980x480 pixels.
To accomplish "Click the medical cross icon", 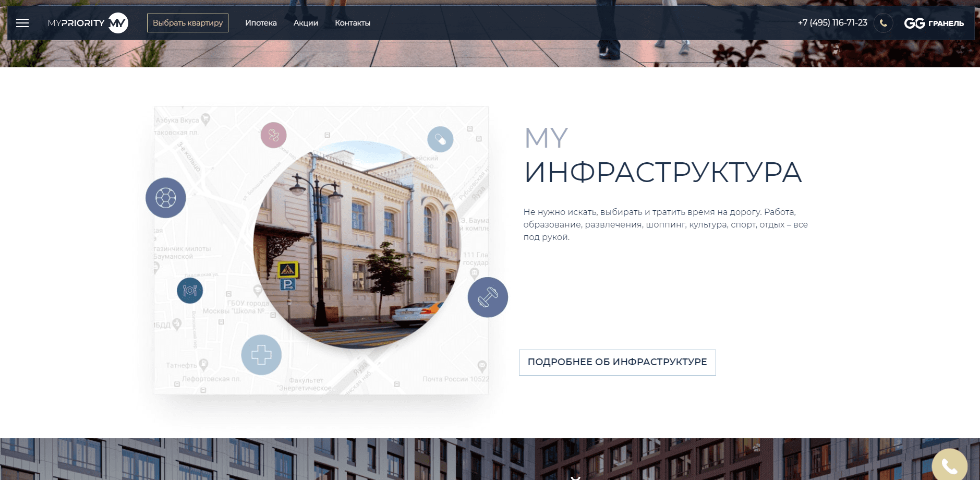I will click(x=261, y=355).
